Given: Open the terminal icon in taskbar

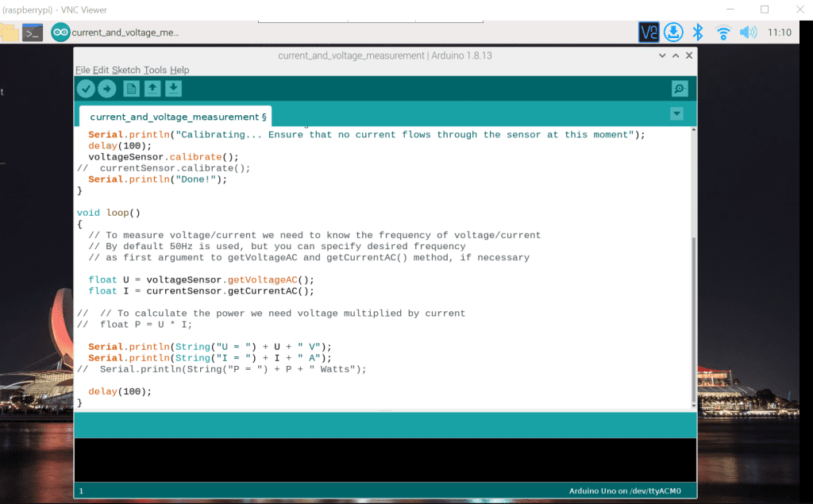Looking at the screenshot, I should (33, 33).
